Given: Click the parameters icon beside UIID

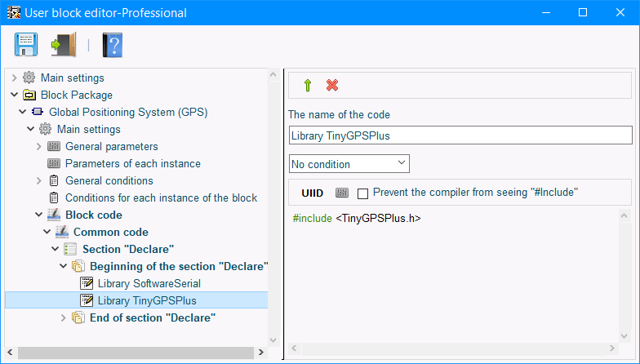Looking at the screenshot, I should click(x=342, y=193).
